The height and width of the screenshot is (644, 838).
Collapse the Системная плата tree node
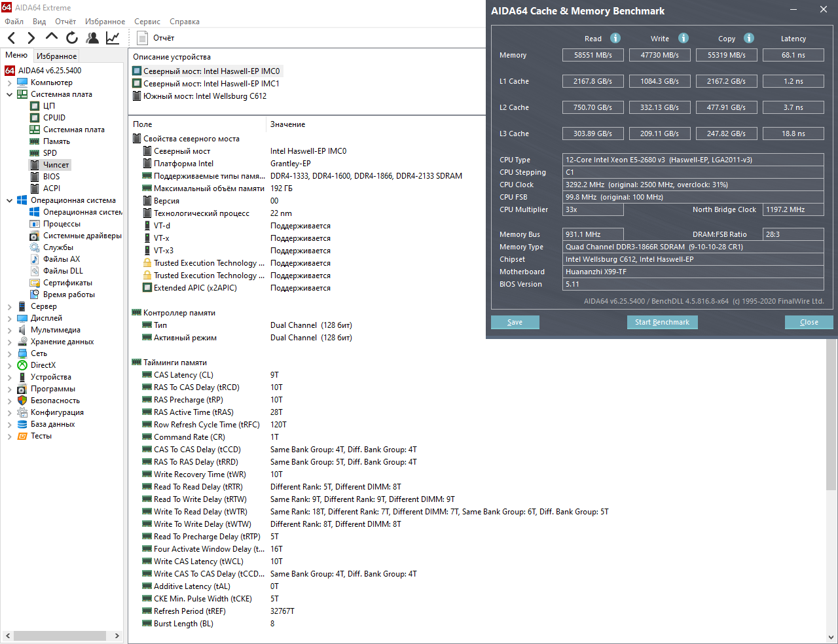[9, 94]
